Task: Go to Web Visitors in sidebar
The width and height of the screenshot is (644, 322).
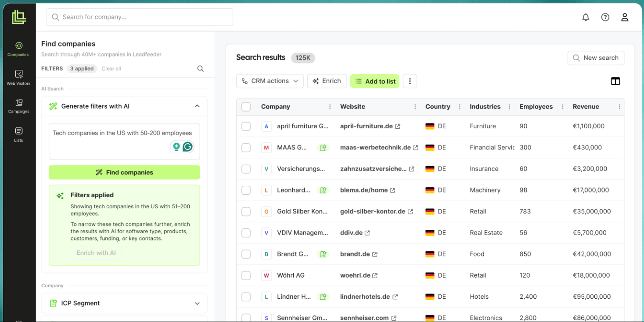Action: [x=18, y=78]
